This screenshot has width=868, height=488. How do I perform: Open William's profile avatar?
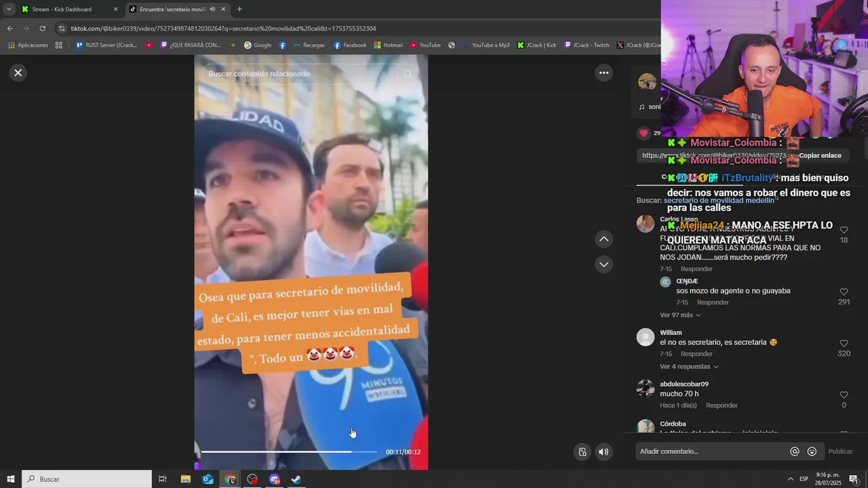coord(646,337)
